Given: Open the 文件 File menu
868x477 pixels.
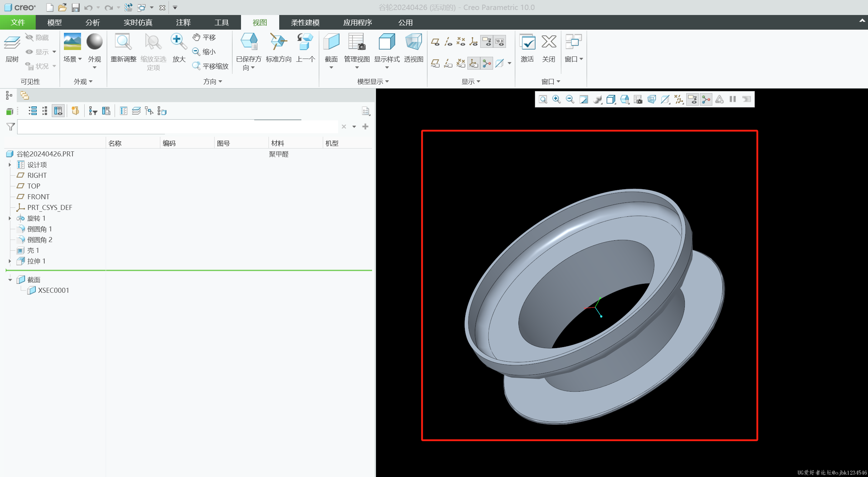Looking at the screenshot, I should [x=18, y=22].
